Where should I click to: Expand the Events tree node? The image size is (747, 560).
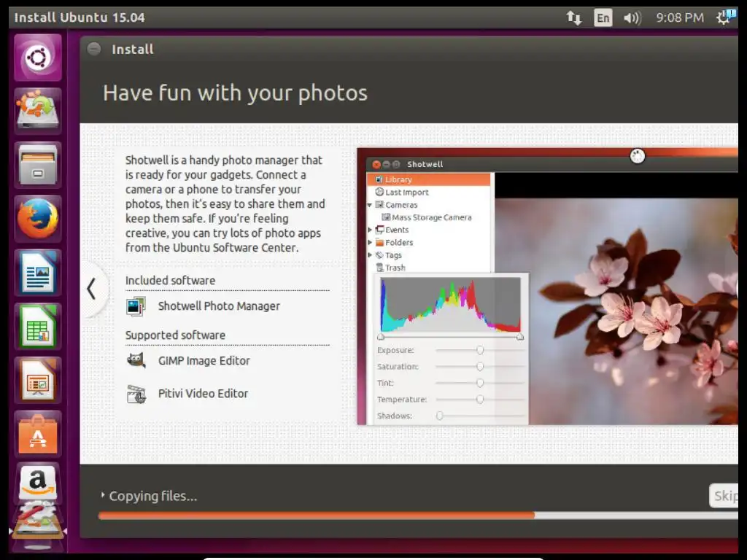(370, 230)
